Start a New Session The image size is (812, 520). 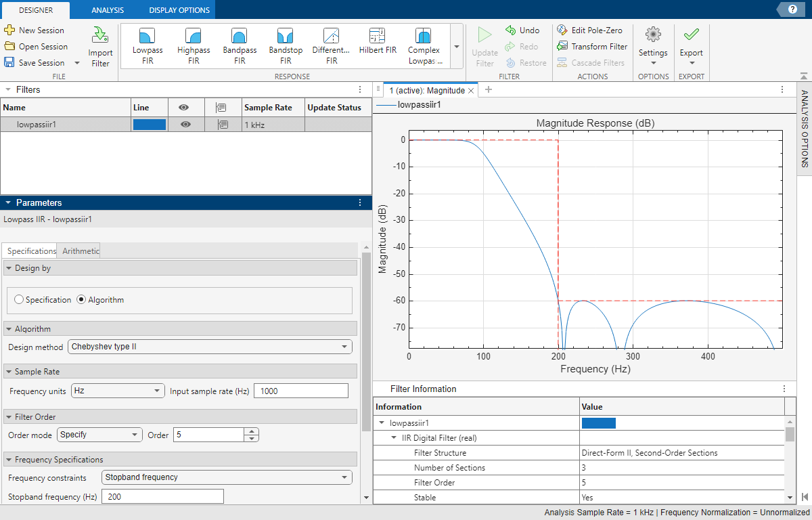point(37,30)
